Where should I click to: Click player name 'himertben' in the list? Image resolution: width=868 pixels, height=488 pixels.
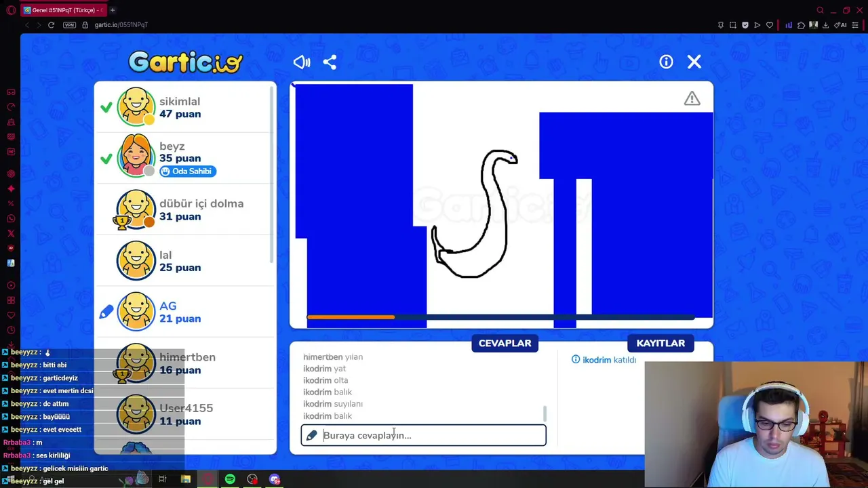tap(187, 357)
